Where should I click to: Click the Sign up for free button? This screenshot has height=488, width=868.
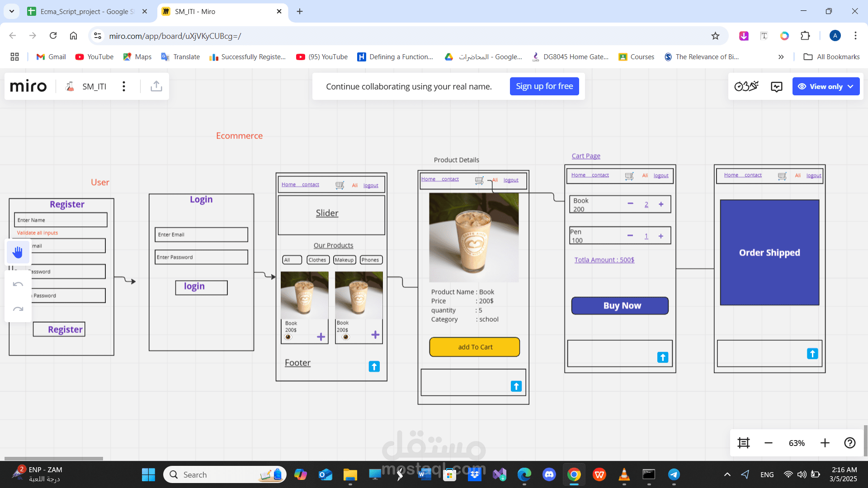(x=544, y=86)
